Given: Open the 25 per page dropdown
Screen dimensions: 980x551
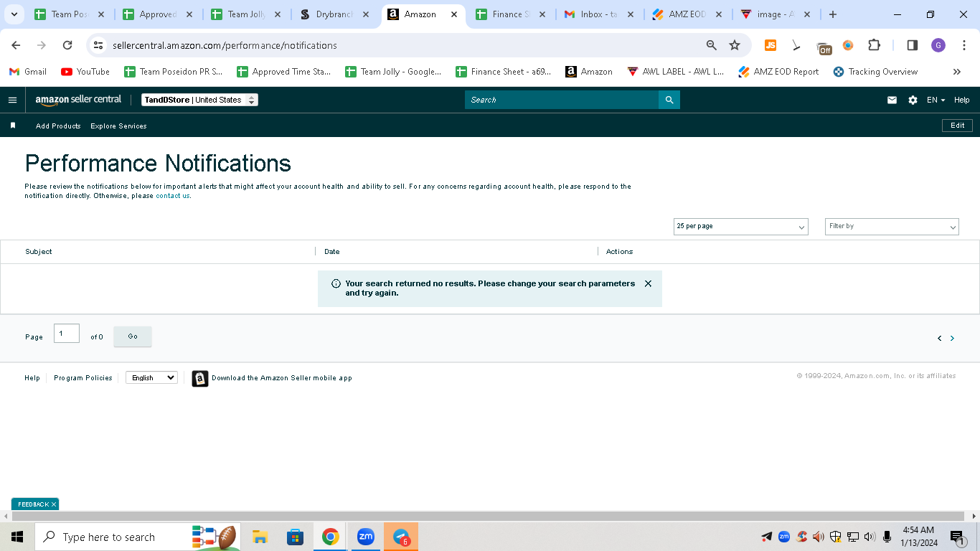Looking at the screenshot, I should tap(741, 227).
